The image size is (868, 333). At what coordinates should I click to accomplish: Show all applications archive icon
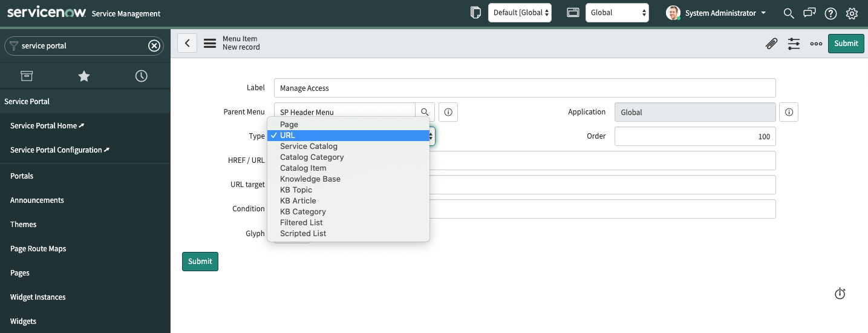click(27, 76)
